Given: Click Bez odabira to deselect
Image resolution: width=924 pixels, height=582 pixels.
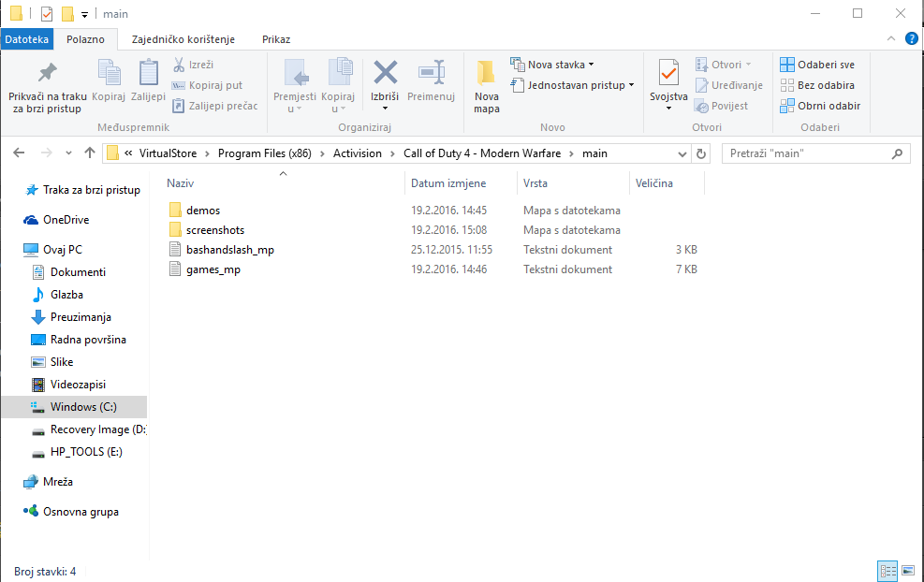Looking at the screenshot, I should point(817,85).
